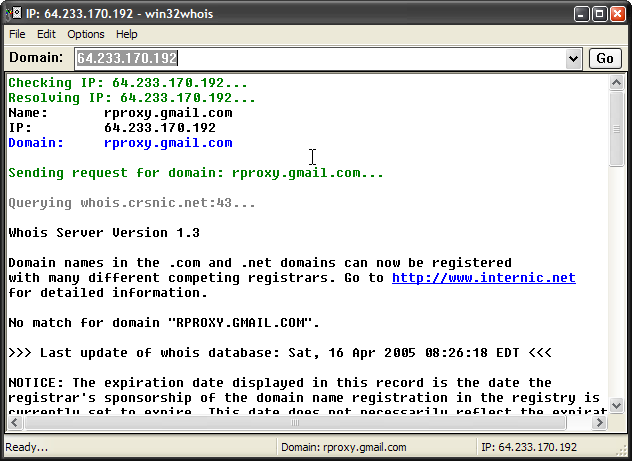Click the 'Last update of whois database' line
632x461 pixels.
[280, 353]
